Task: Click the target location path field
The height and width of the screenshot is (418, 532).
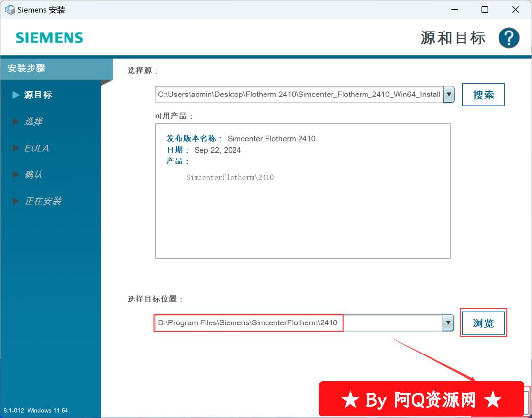Action: [x=299, y=323]
